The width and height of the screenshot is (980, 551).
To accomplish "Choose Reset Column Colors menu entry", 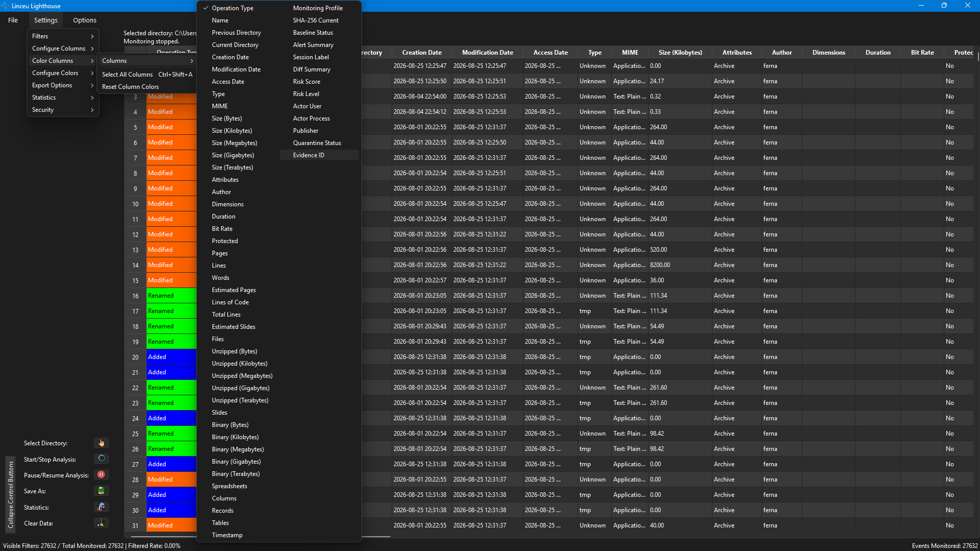I will [147, 87].
